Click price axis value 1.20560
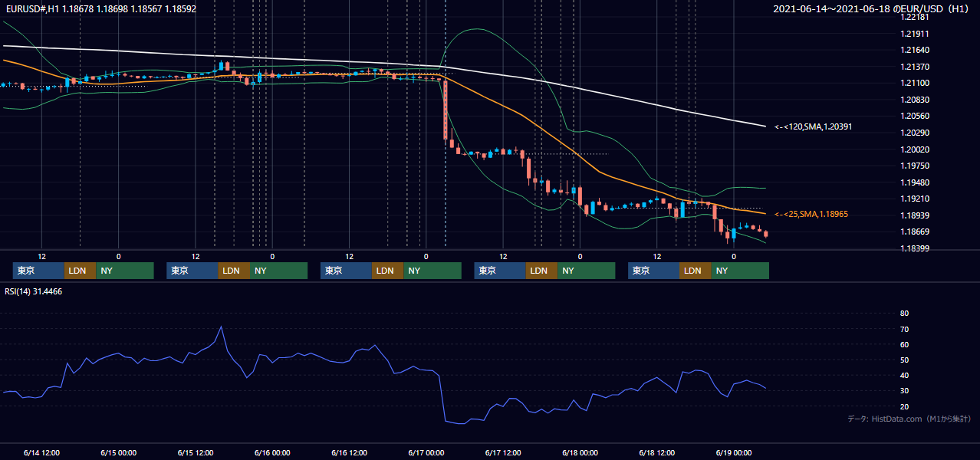 [915, 117]
